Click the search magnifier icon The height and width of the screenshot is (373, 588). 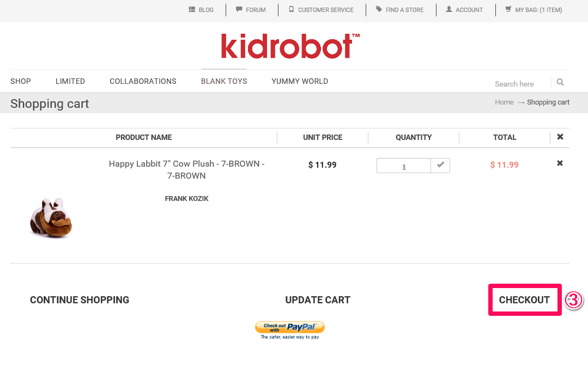click(560, 82)
